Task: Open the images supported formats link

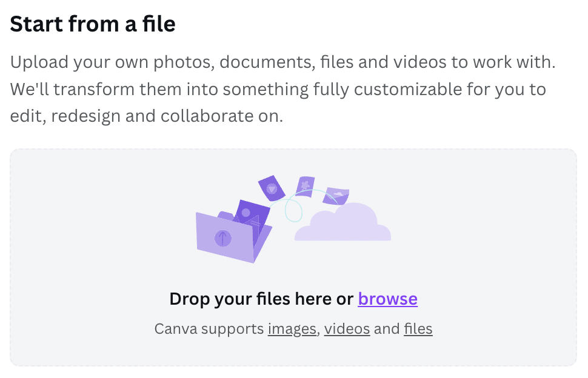Action: (x=292, y=329)
